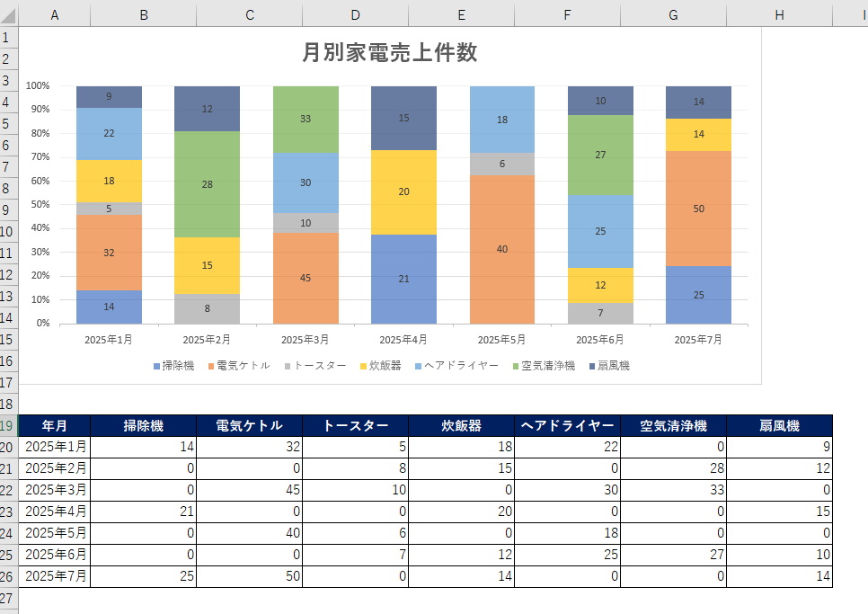Image resolution: width=868 pixels, height=614 pixels.
Task: Select the gray 5 segment in 2025年1月 bar
Action: point(109,209)
